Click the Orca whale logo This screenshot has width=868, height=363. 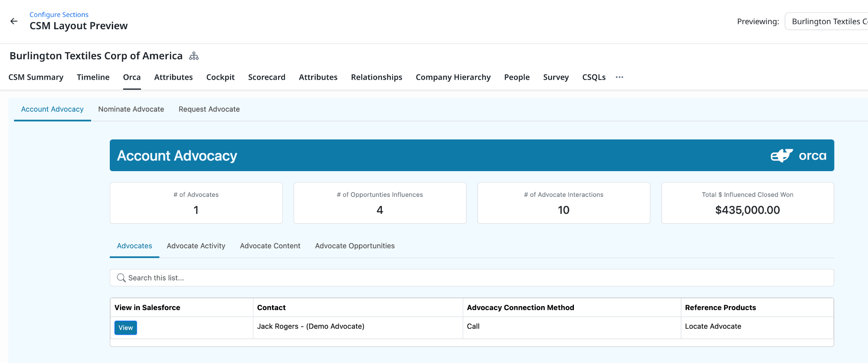point(782,155)
